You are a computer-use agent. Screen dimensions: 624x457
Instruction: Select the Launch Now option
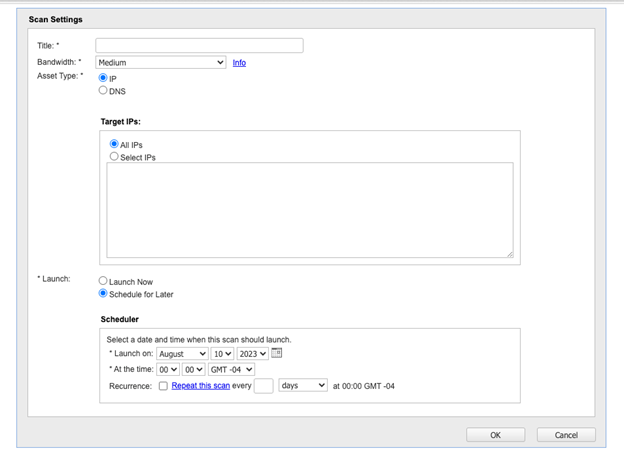point(103,281)
